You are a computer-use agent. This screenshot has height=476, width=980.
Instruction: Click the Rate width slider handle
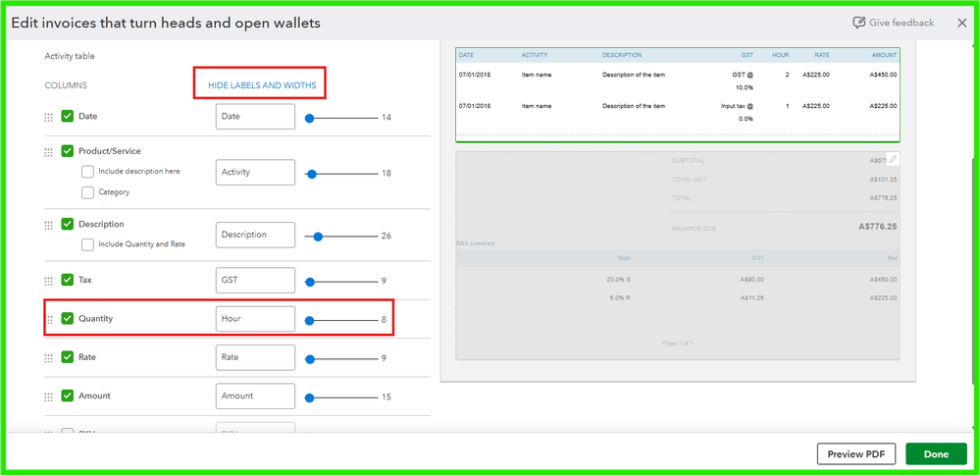(309, 359)
